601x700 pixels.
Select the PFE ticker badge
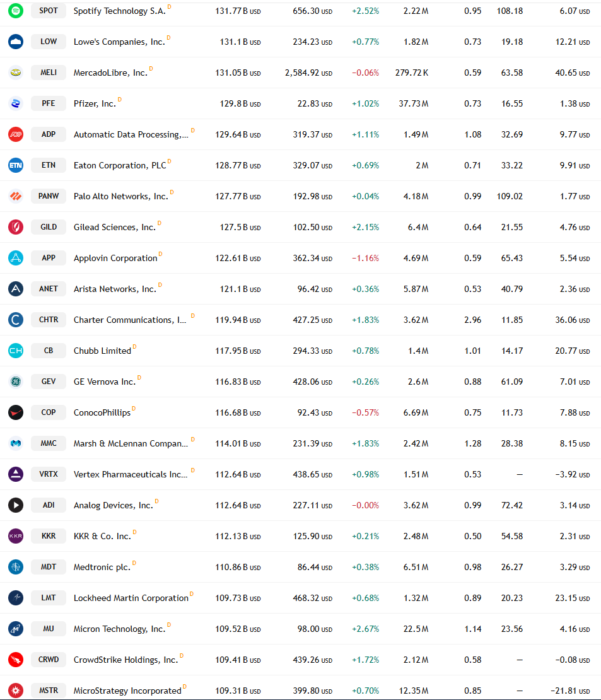coord(49,103)
